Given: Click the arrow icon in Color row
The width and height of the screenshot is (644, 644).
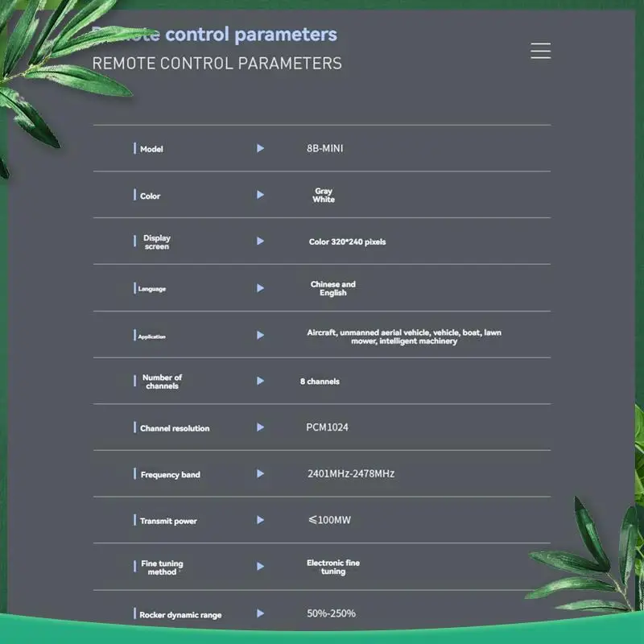Looking at the screenshot, I should tap(260, 195).
